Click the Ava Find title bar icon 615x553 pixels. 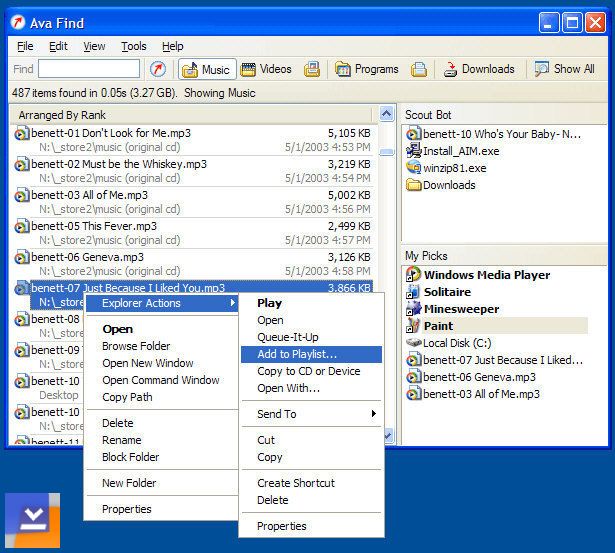pyautogui.click(x=18, y=22)
